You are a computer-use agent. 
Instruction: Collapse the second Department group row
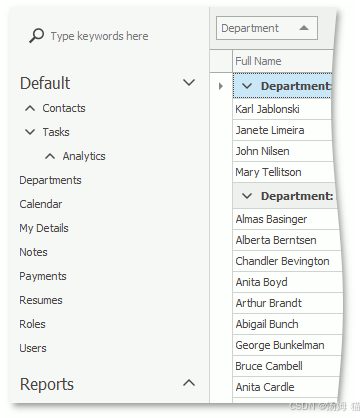point(247,196)
